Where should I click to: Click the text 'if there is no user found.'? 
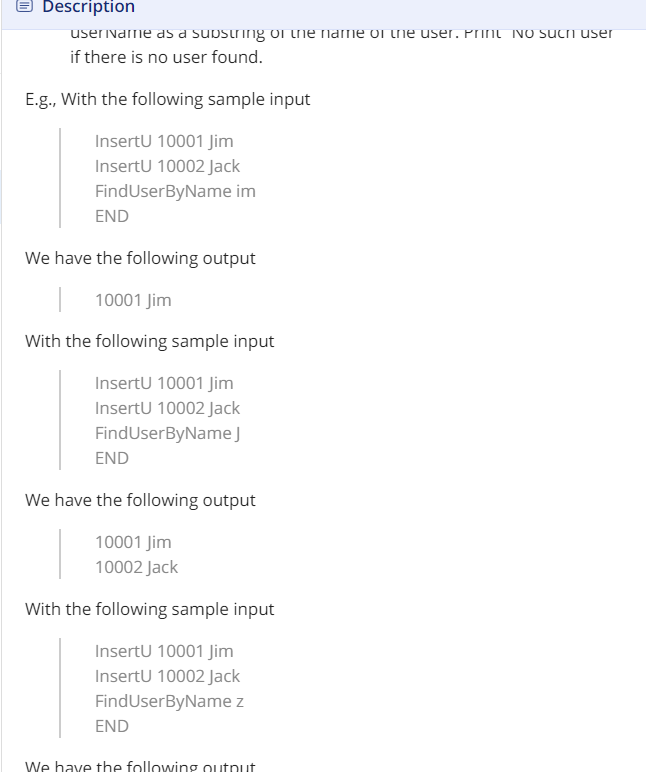(166, 57)
